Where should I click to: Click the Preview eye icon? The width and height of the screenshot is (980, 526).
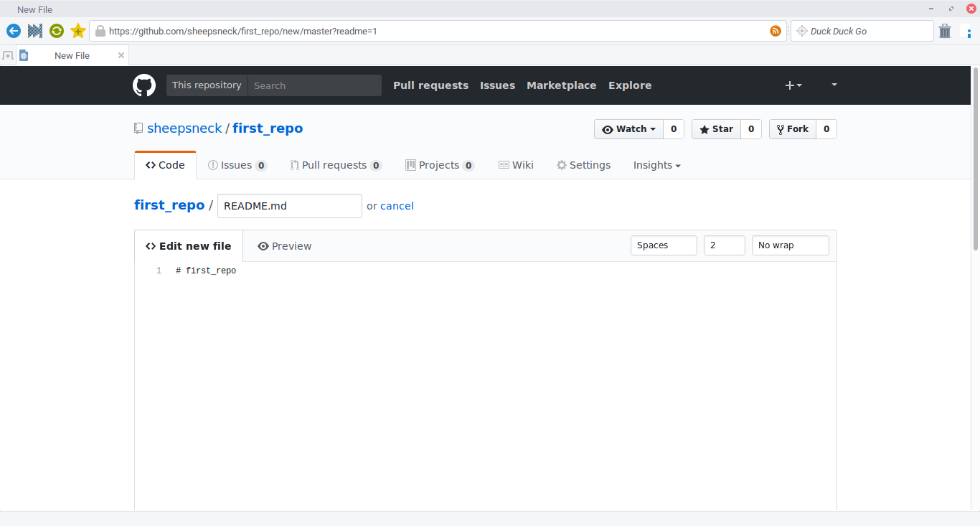click(263, 245)
